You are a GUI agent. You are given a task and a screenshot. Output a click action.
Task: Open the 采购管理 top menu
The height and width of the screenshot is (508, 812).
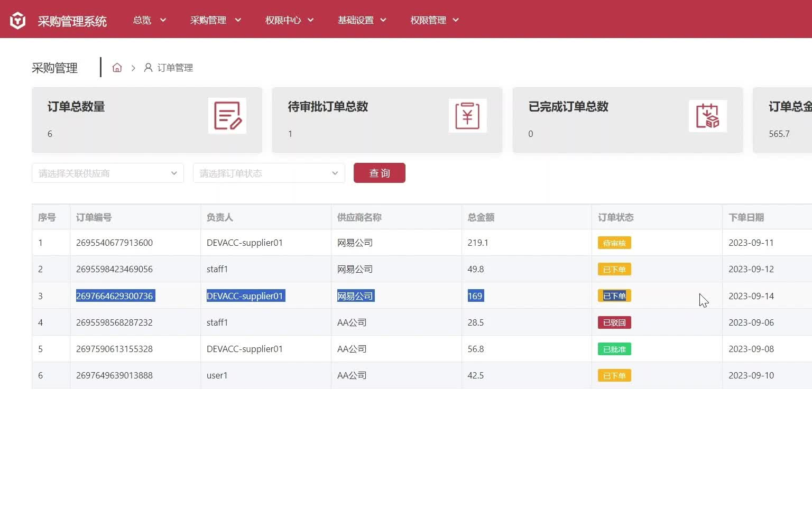coord(216,20)
